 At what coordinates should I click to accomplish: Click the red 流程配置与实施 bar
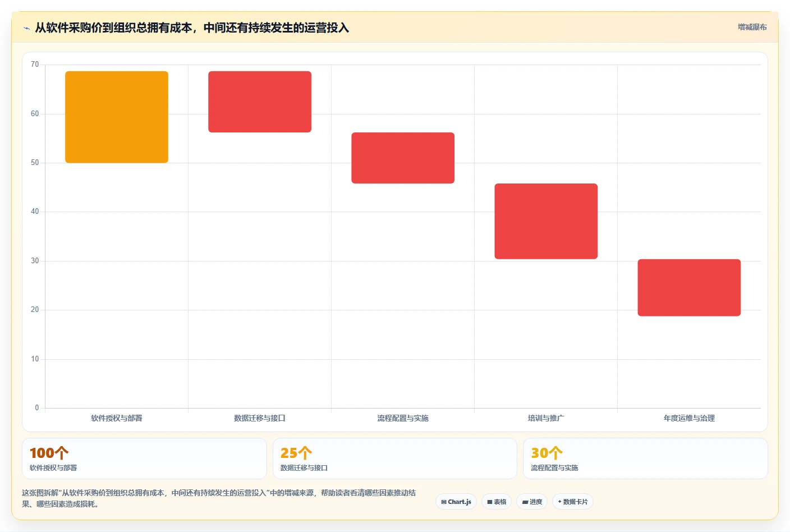point(403,158)
